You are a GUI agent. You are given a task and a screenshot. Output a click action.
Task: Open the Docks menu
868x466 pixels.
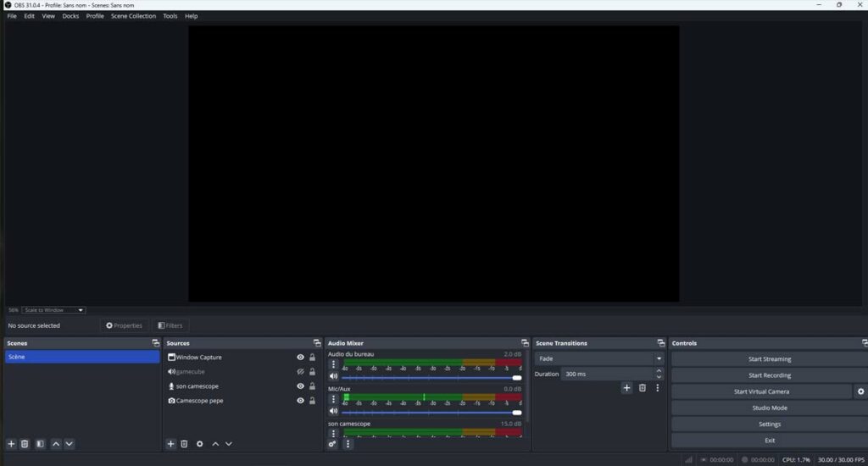coord(70,16)
